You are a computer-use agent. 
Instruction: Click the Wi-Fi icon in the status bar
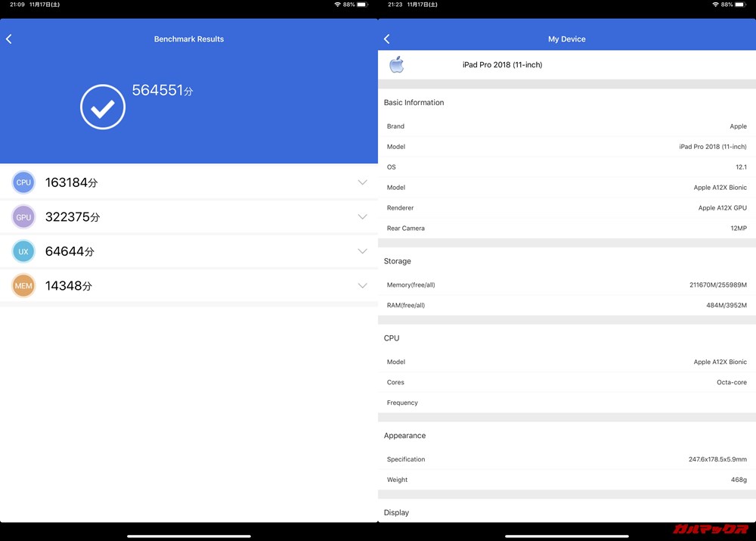pos(337,4)
